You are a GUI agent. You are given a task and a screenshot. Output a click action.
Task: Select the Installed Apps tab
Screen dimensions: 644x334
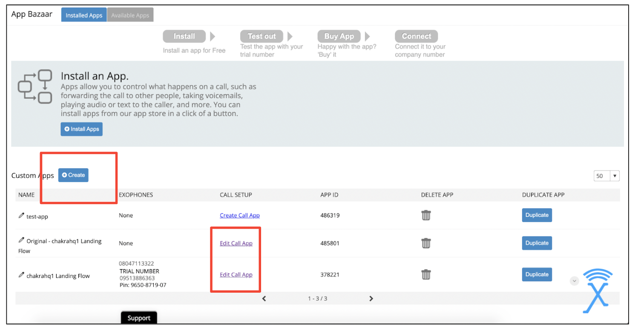(83, 14)
